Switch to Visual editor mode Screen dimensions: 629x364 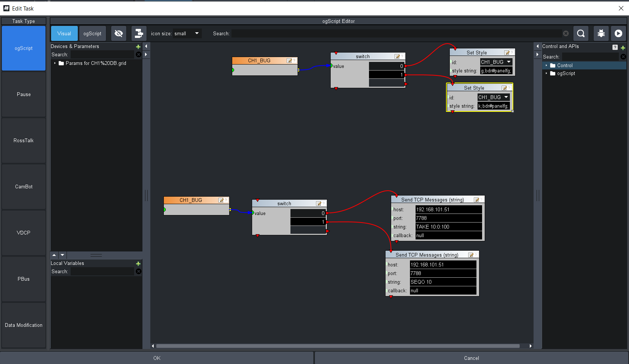[64, 33]
